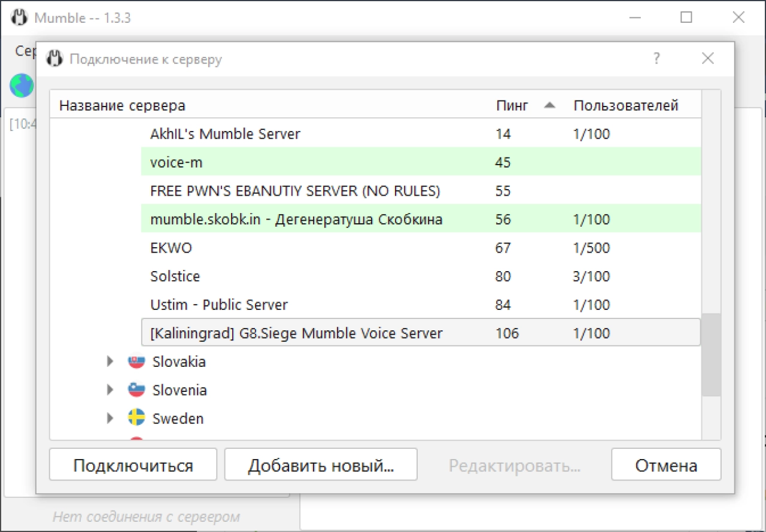Select FREE PWN'S EBANUTIY SERVER row

pos(421,191)
